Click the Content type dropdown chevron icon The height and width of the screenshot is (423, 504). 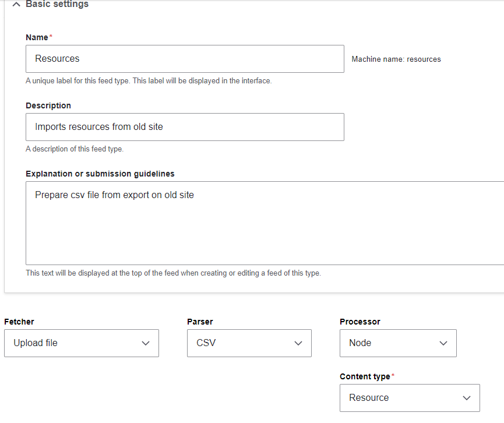click(466, 398)
